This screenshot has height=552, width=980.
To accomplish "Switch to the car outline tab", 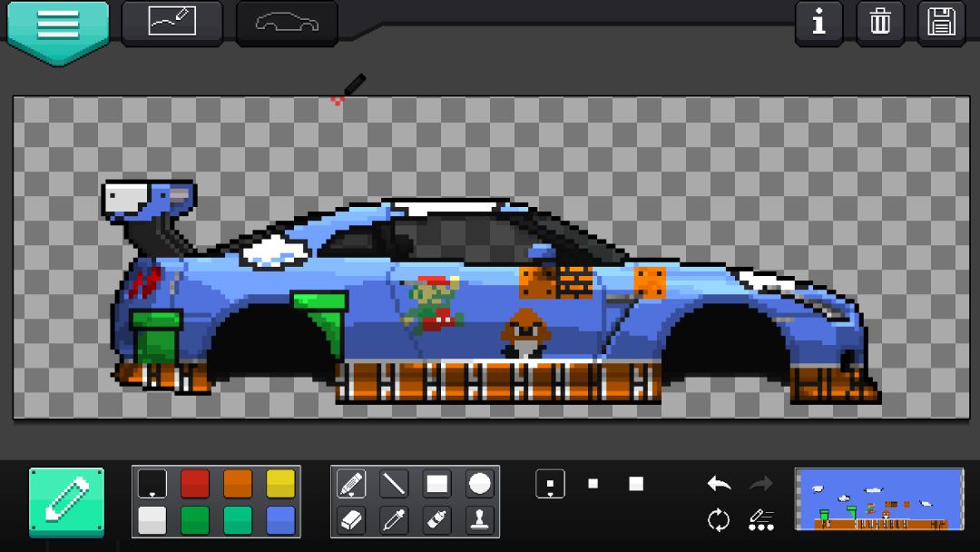I will click(x=287, y=23).
